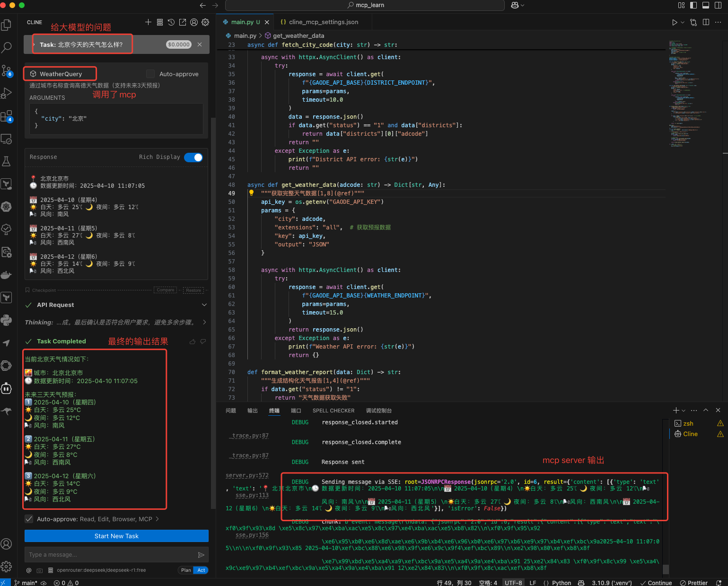Click the Start New Task button
728x586 pixels.
click(x=116, y=536)
